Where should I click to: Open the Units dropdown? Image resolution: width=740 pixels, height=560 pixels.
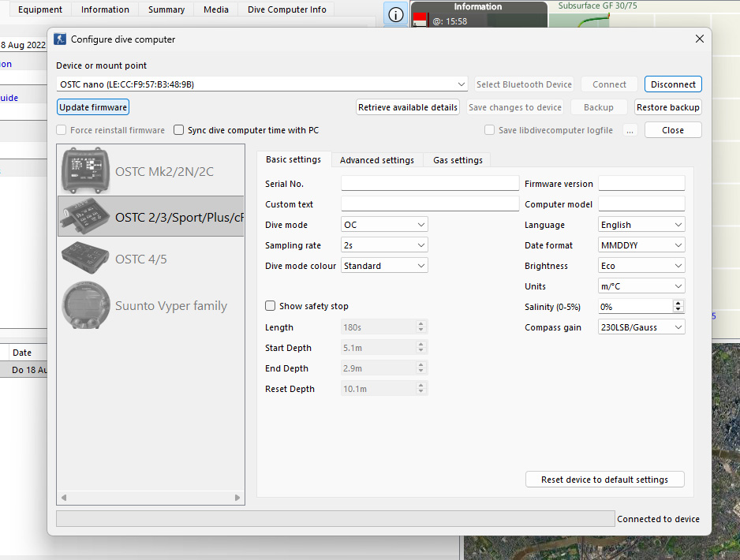coord(641,286)
